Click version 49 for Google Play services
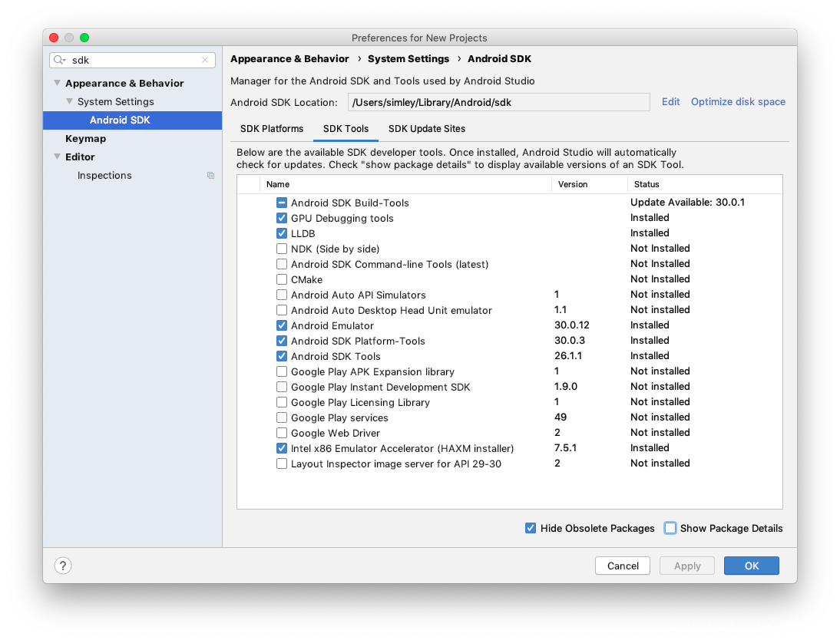This screenshot has height=640, width=840. click(561, 417)
